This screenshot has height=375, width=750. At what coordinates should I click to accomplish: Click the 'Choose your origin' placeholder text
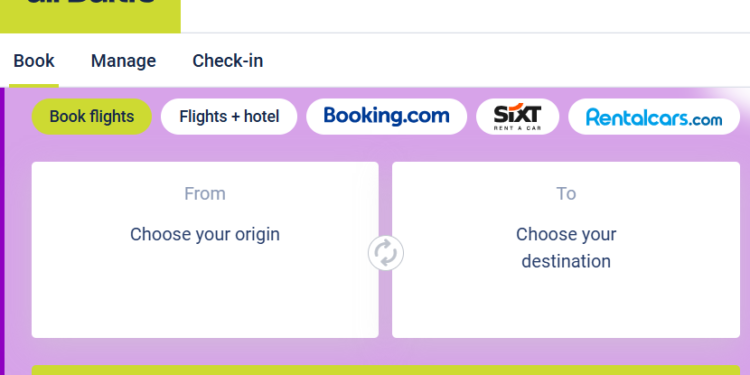tap(205, 234)
